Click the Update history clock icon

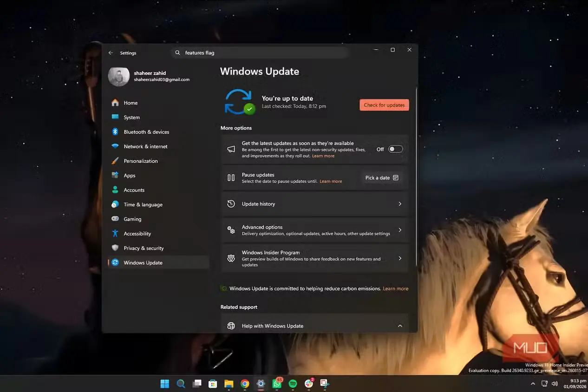click(x=231, y=204)
